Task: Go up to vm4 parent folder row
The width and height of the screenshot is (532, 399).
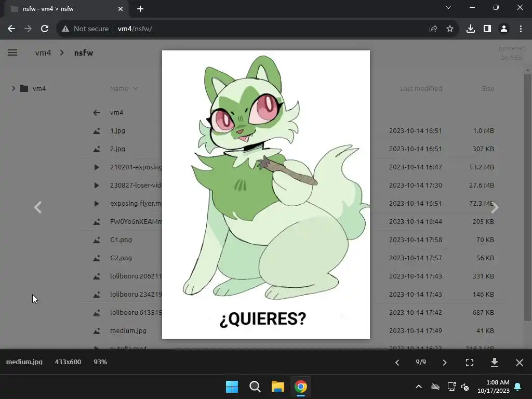Action: click(116, 112)
